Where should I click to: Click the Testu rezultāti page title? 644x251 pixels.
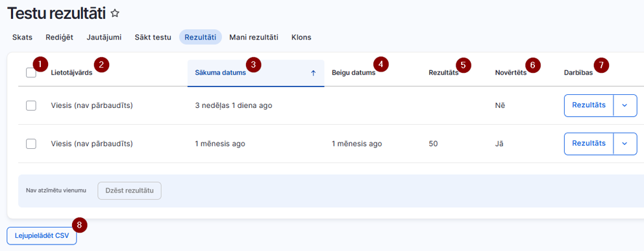57,14
